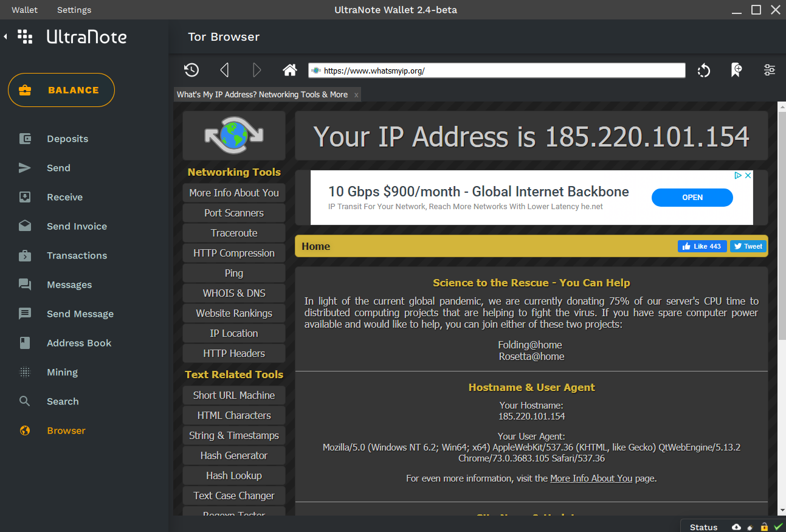Open Address Book from the sidebar
The image size is (786, 532).
click(x=79, y=343)
